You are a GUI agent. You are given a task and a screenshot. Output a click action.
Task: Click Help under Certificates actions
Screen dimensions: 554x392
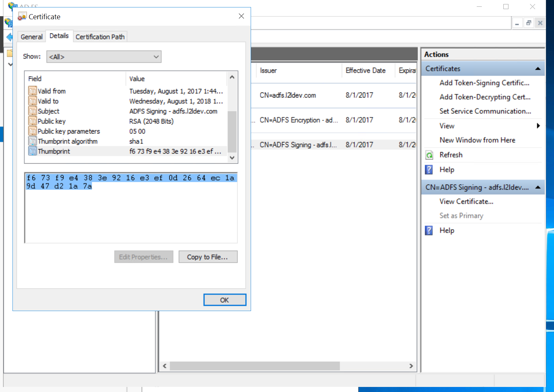coord(447,170)
